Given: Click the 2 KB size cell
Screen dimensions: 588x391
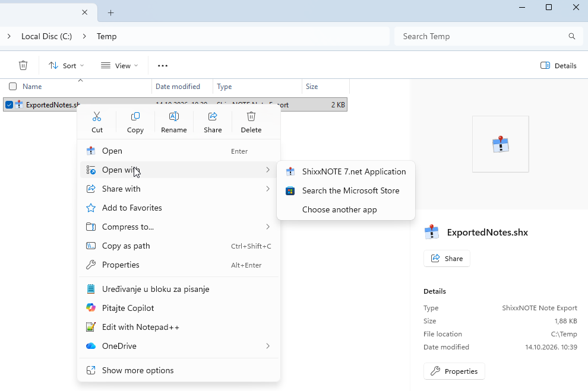Looking at the screenshot, I should click(x=338, y=105).
